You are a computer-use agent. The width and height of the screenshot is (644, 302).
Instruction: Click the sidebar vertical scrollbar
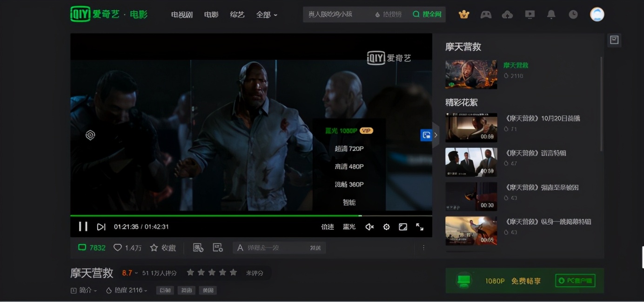(601, 103)
